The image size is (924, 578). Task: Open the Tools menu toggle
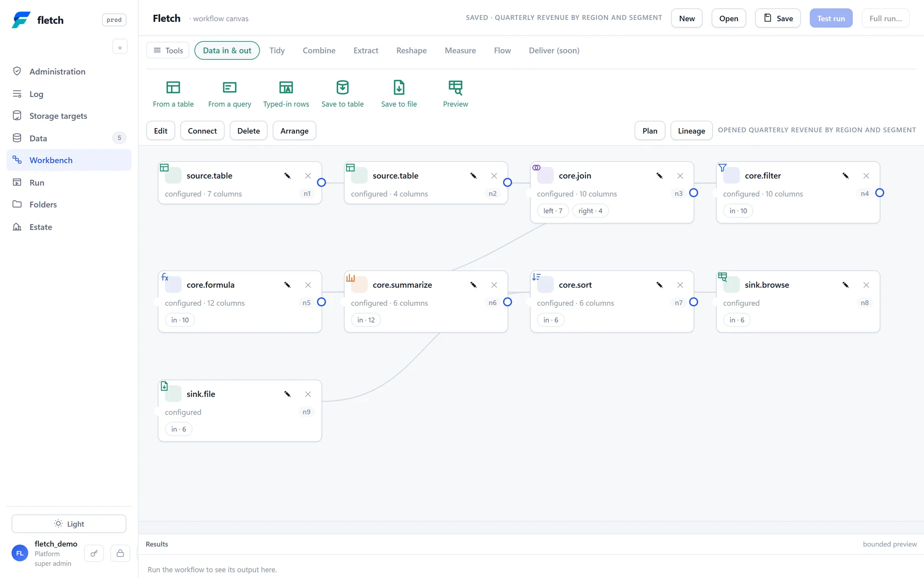(168, 50)
